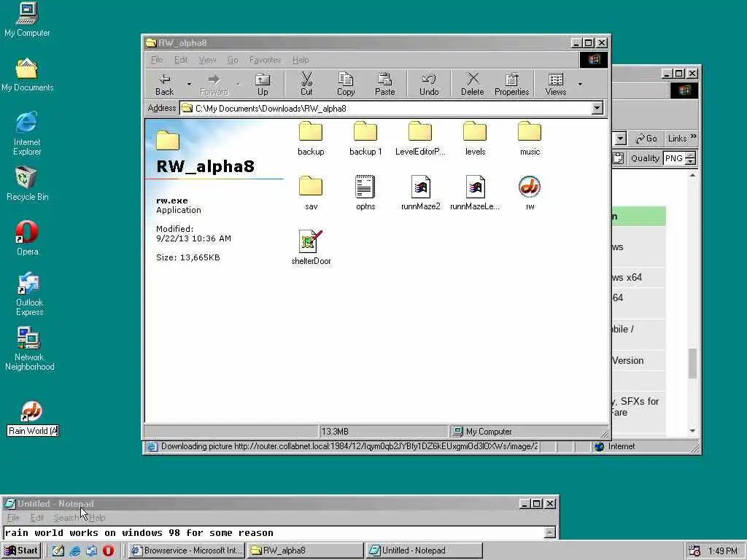Click Show Desktop in quick launch

pos(58,551)
